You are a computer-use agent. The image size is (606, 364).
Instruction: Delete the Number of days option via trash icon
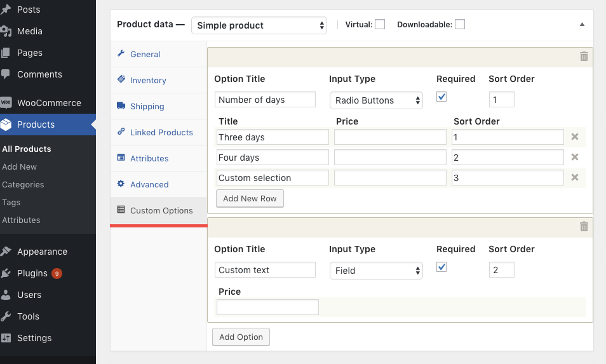[x=584, y=57]
